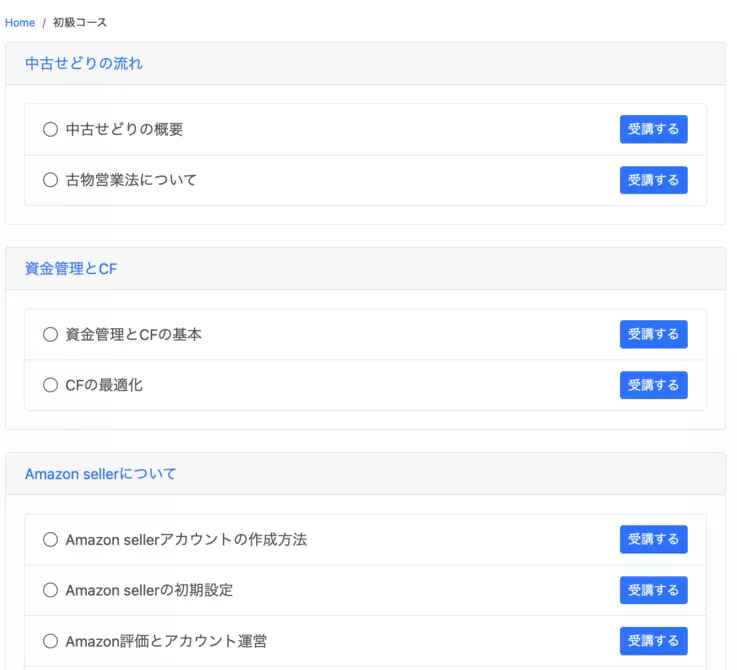This screenshot has height=670, width=737.
Task: Toggle the circle beside CFの最適化
Action: coord(50,385)
